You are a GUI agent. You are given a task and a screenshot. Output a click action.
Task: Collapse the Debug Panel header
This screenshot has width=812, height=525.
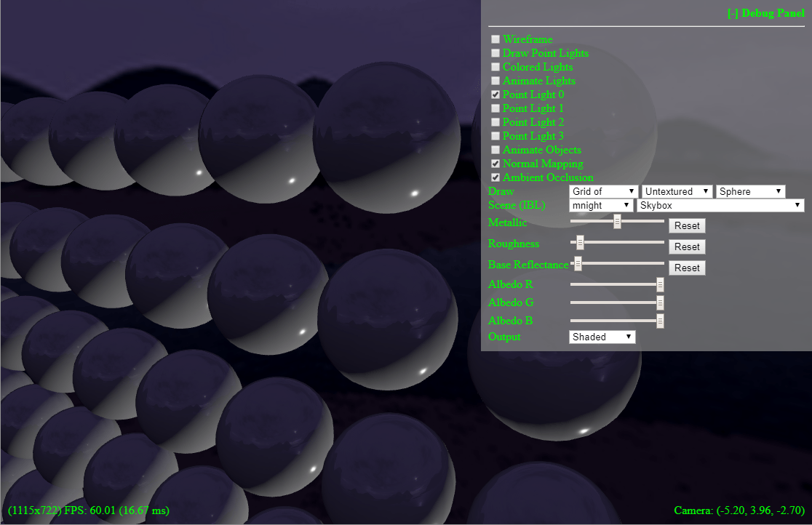pyautogui.click(x=765, y=13)
